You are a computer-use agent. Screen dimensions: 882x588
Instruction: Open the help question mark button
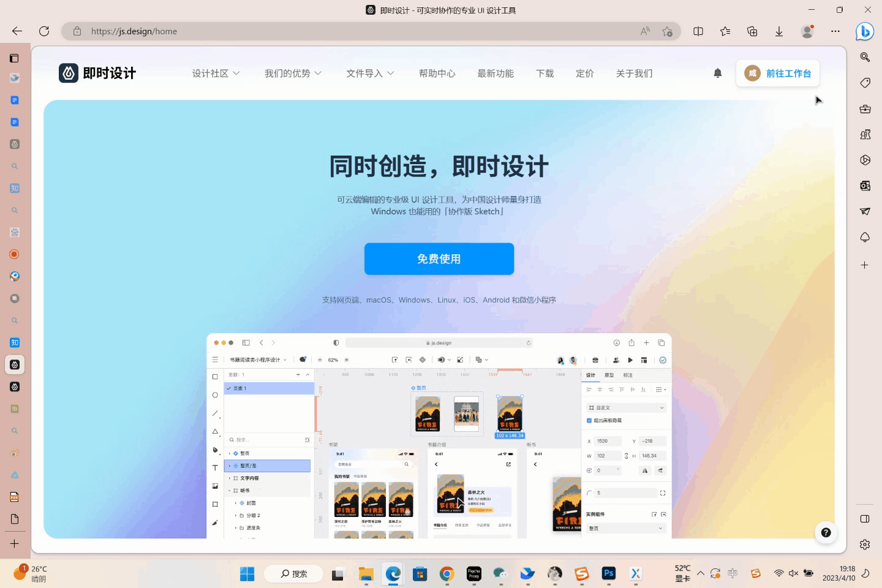point(826,533)
